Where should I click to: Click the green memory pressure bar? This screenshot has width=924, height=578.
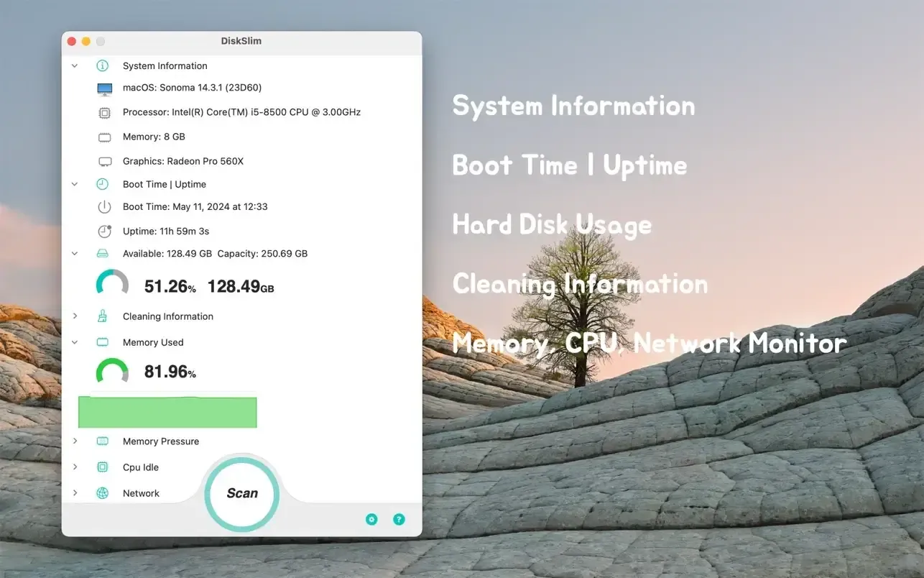167,412
